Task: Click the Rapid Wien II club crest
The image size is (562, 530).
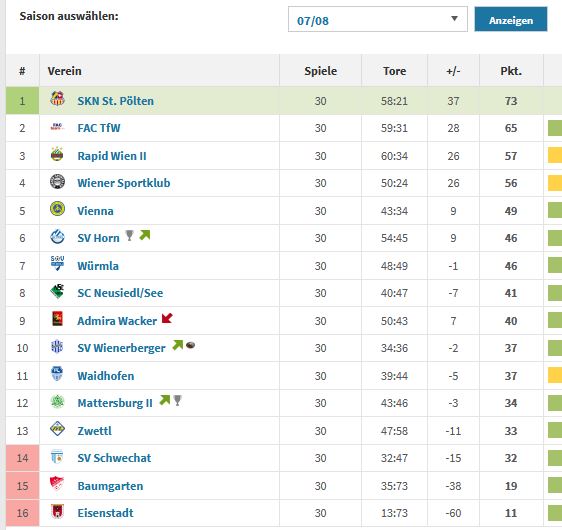Action: [x=57, y=154]
